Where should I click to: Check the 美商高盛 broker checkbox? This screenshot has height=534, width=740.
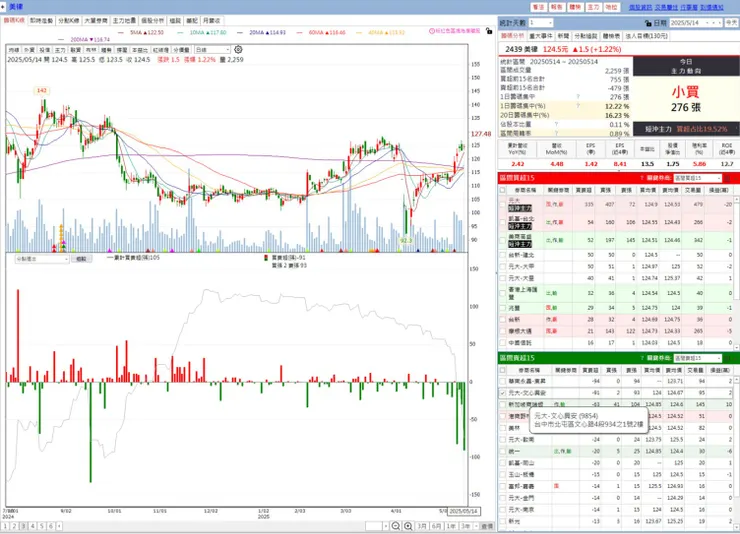coord(503,240)
